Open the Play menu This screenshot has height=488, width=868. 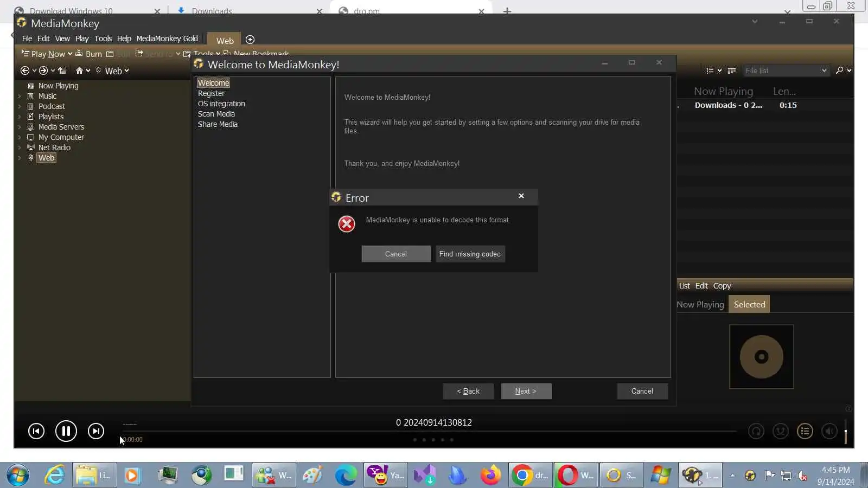[82, 38]
